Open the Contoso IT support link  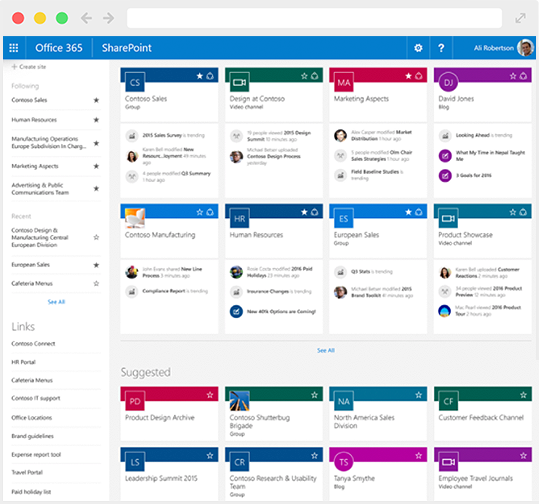coord(36,398)
